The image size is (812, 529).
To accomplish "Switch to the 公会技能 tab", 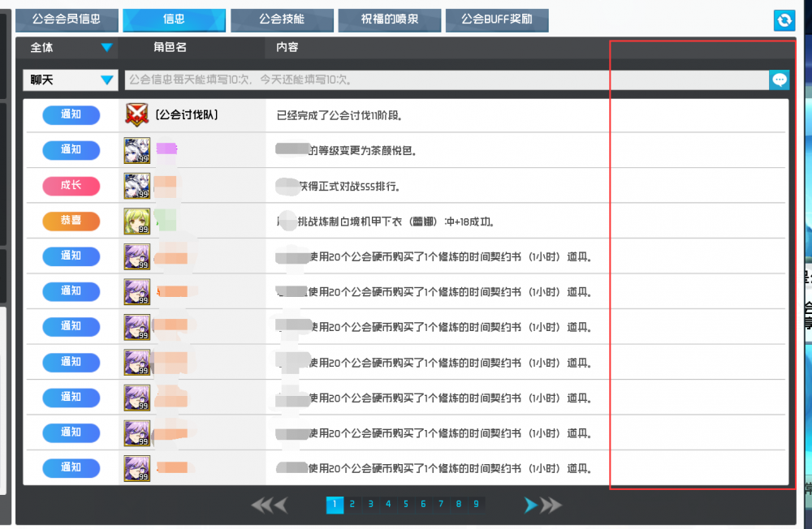I will click(x=282, y=20).
